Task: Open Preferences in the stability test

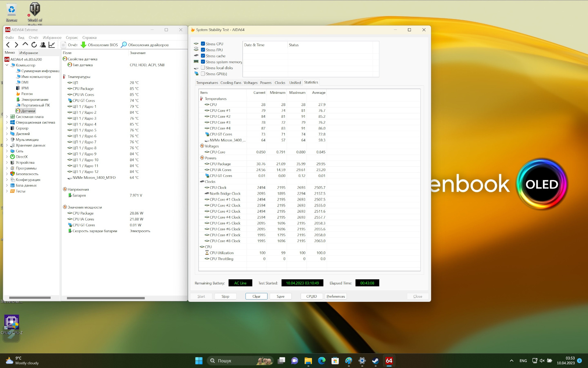Action: pyautogui.click(x=336, y=296)
